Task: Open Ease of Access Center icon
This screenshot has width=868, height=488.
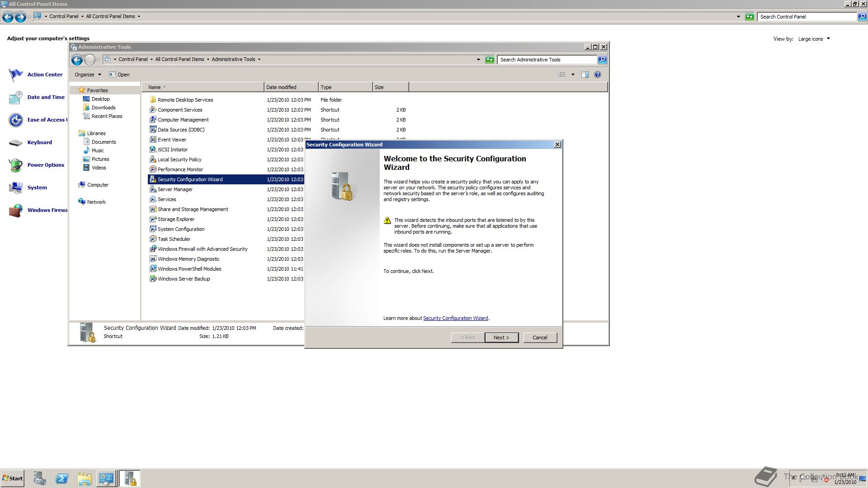Action: [x=16, y=120]
